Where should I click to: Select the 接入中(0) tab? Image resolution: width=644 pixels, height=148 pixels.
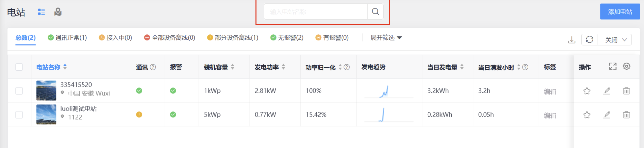point(115,38)
